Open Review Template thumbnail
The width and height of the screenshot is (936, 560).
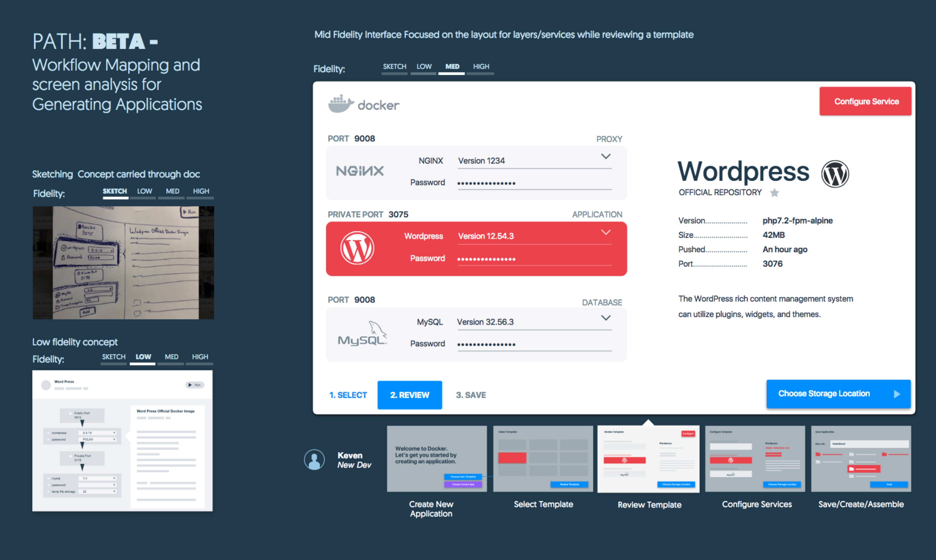pos(649,459)
